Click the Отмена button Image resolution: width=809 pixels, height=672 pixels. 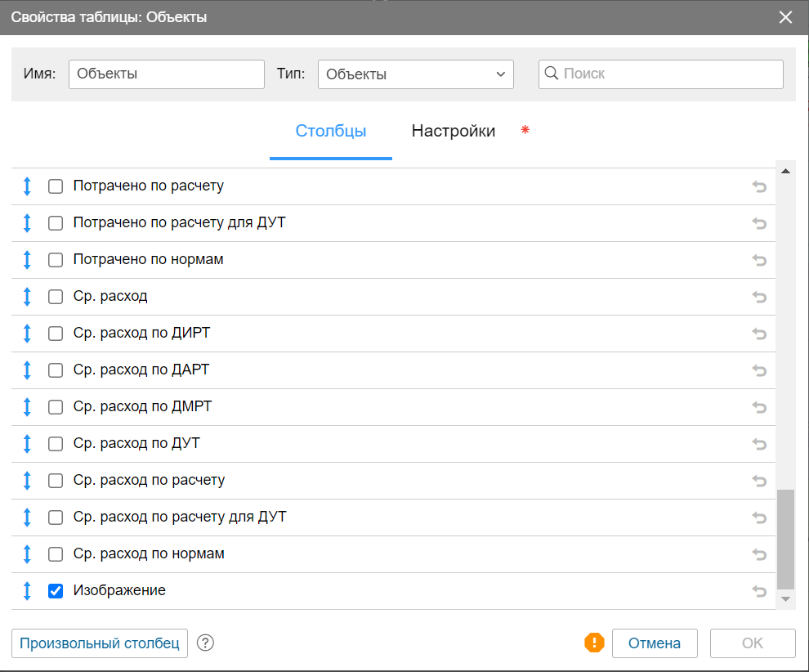654,643
